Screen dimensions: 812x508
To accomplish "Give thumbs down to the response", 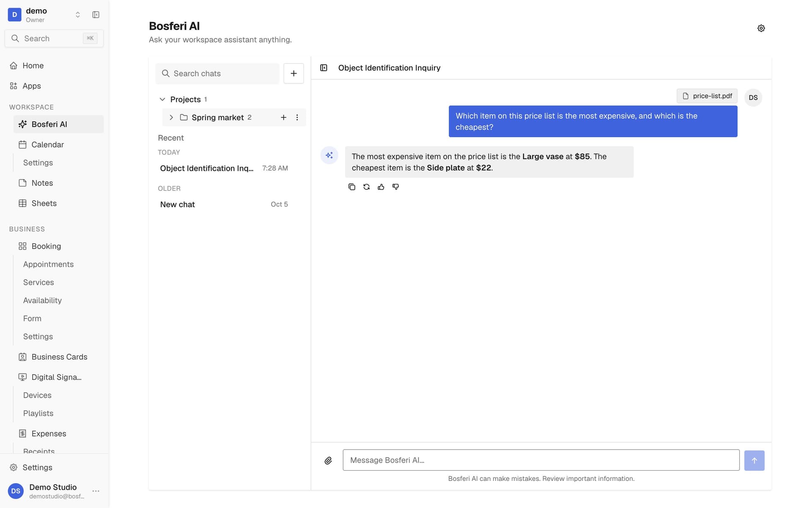I will (x=395, y=187).
